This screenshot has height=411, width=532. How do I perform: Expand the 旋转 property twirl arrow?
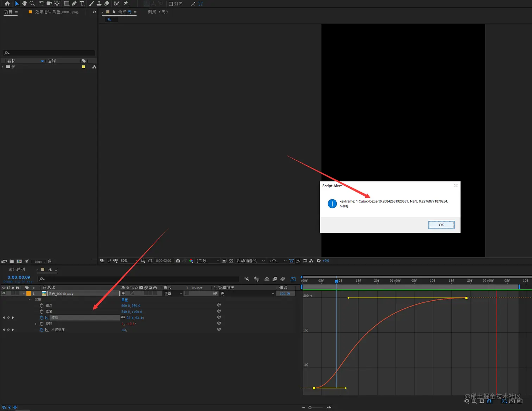36,324
